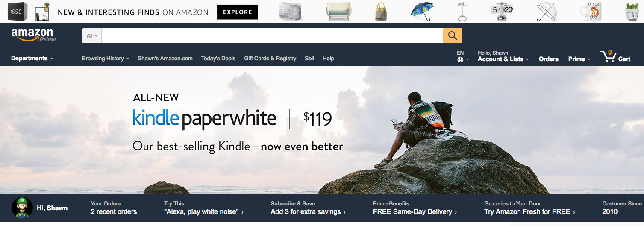Screen dimensions: 644x226
Task: Open the clear bubble umbrella product
Action: click(x=547, y=12)
